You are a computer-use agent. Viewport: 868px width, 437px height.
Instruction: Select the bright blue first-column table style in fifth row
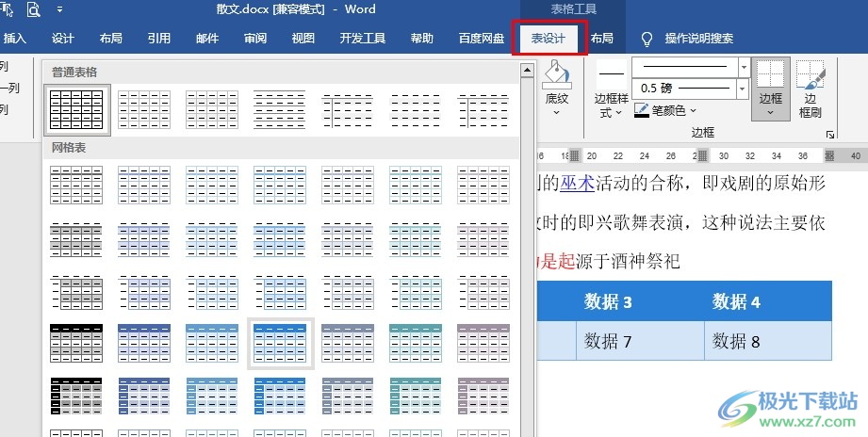280,397
